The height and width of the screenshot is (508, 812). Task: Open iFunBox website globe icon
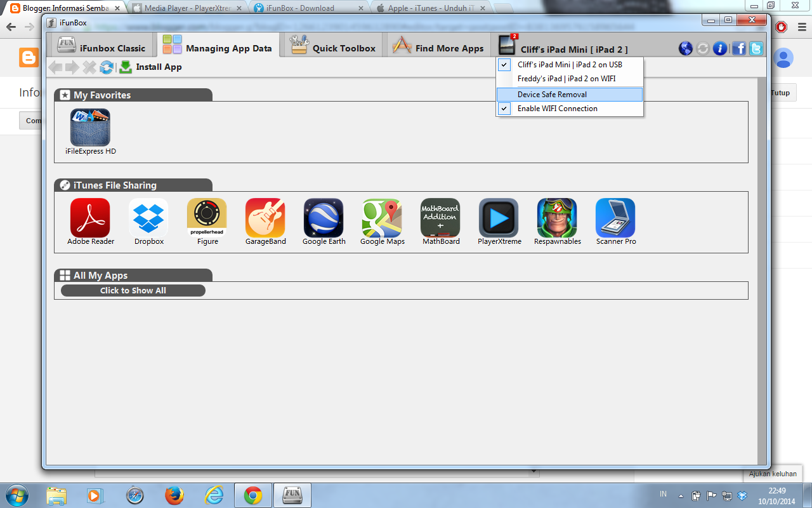click(685, 48)
